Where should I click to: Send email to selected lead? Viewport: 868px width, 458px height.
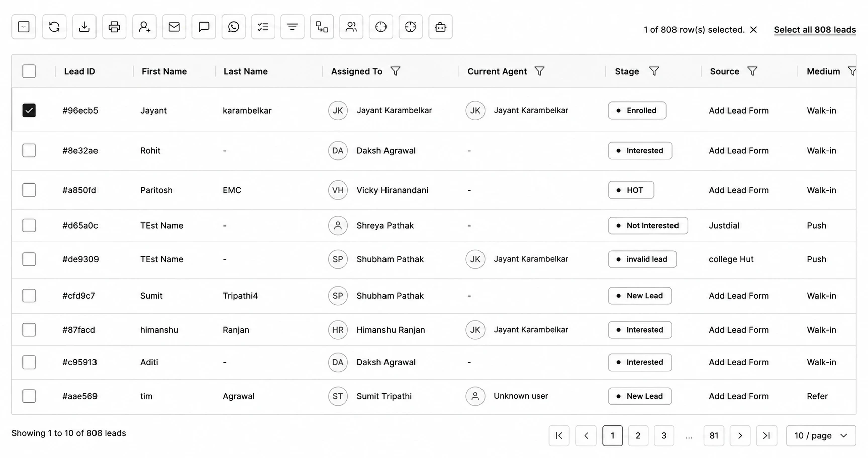174,27
